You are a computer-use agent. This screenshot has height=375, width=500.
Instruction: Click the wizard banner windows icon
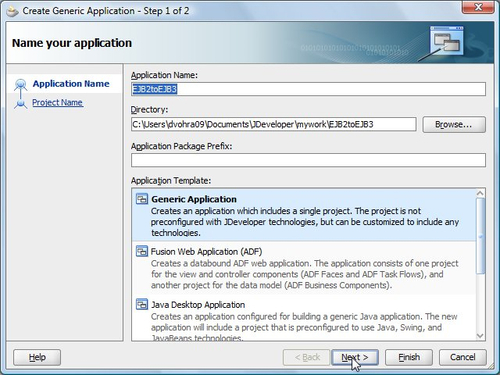click(446, 41)
